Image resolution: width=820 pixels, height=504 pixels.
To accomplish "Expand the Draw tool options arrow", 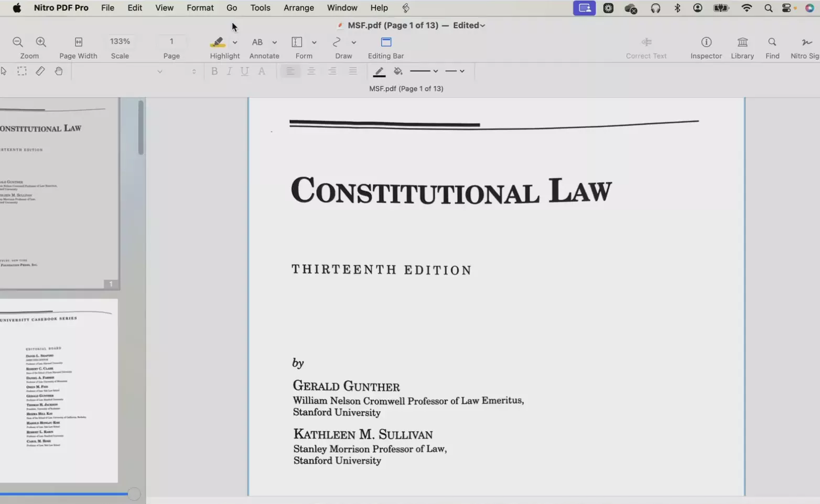I will point(354,42).
